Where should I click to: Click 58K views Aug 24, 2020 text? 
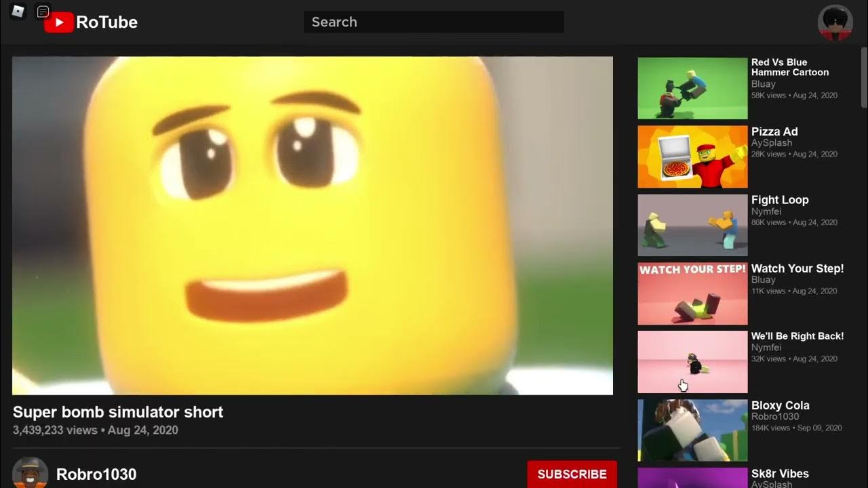pos(794,96)
